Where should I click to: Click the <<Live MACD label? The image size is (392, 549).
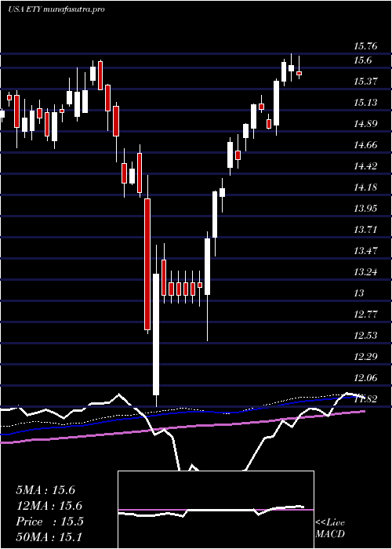click(330, 528)
